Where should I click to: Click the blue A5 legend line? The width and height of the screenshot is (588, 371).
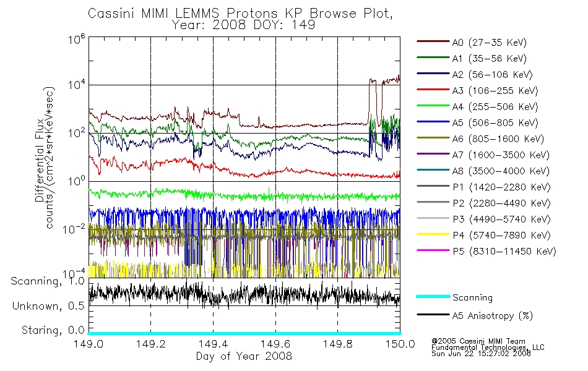(433, 121)
